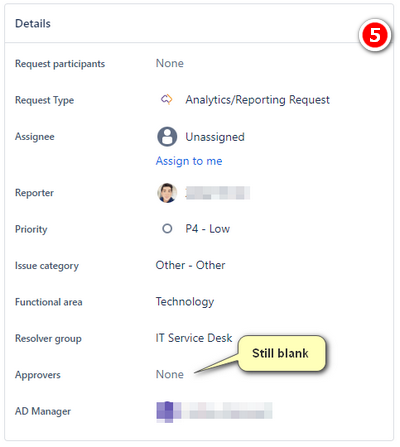Click the Approvers label
400x447 pixels.
(x=38, y=375)
